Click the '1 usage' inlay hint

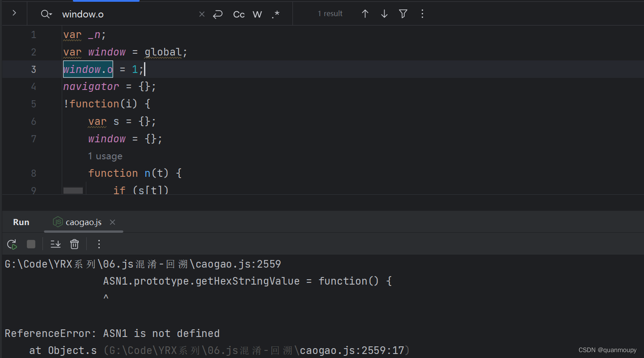(x=105, y=156)
